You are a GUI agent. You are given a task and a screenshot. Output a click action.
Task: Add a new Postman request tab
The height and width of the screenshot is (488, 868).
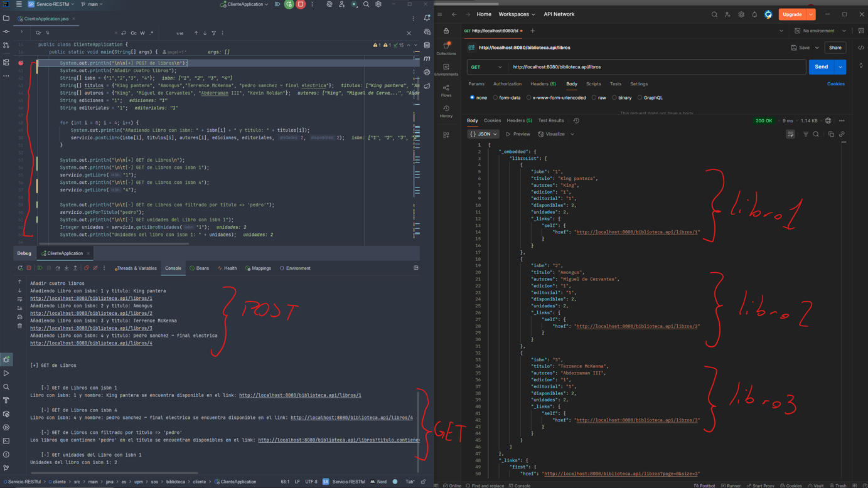[532, 31]
